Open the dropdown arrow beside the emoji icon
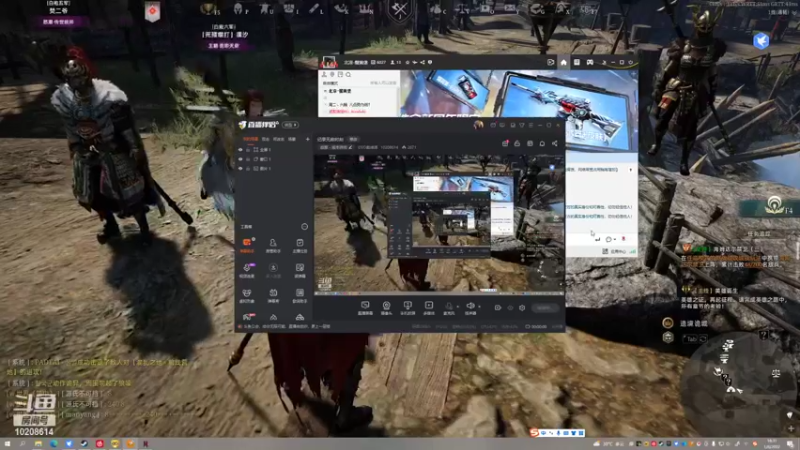Viewport: 800px width, 450px height. pos(614,239)
